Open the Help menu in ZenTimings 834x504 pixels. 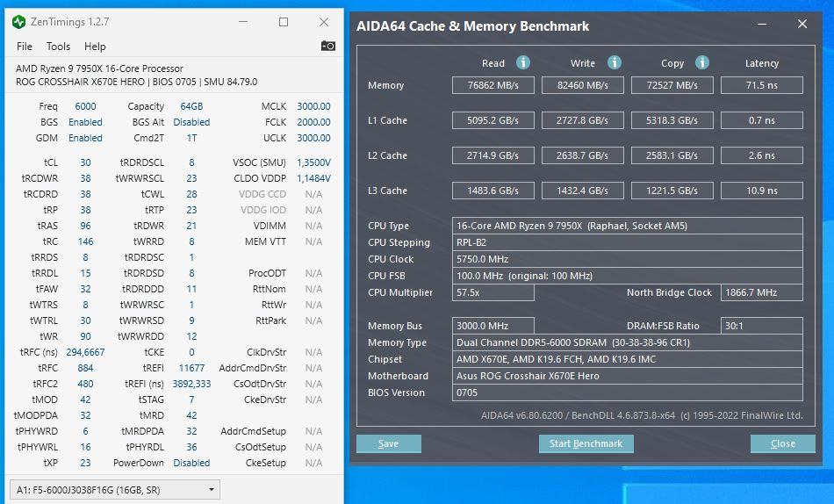coord(95,47)
